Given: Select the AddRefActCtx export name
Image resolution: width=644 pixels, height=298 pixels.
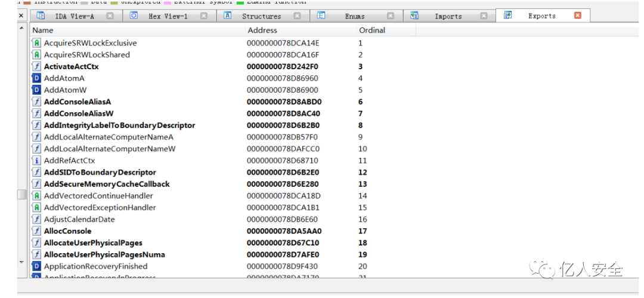Looking at the screenshot, I should 69,161.
